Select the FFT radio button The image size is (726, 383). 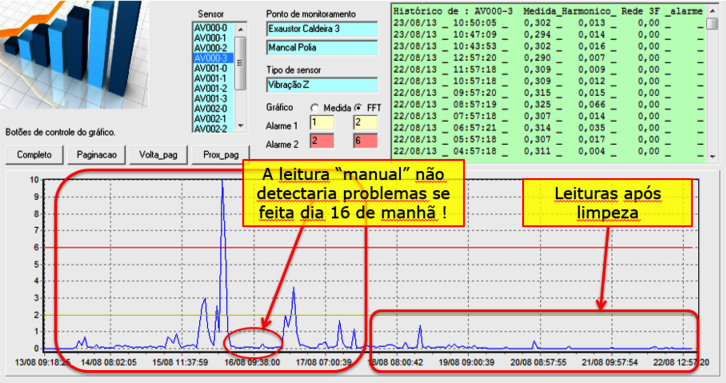tap(358, 107)
